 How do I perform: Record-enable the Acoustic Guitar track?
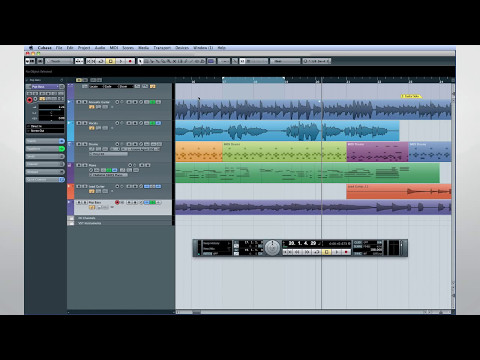coord(117,102)
